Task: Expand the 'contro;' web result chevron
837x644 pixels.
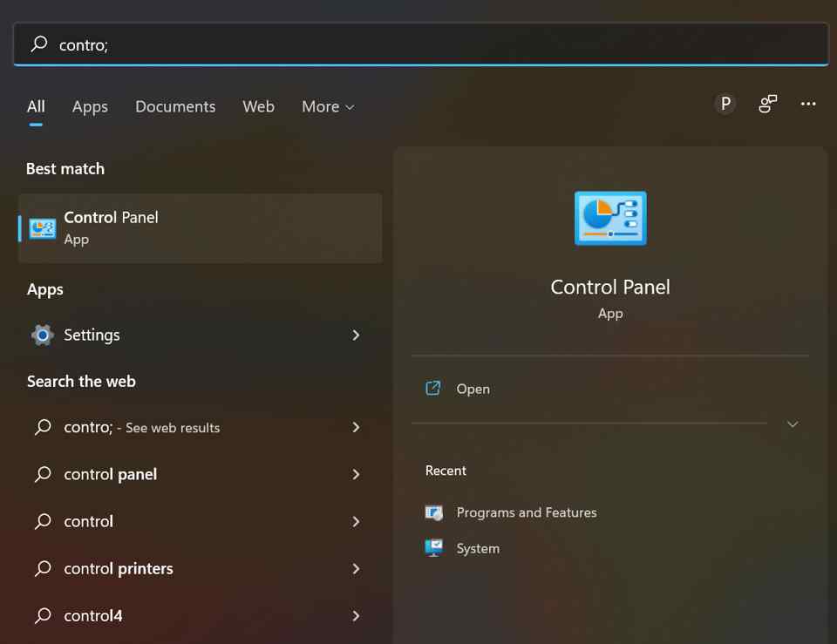Action: coord(356,427)
